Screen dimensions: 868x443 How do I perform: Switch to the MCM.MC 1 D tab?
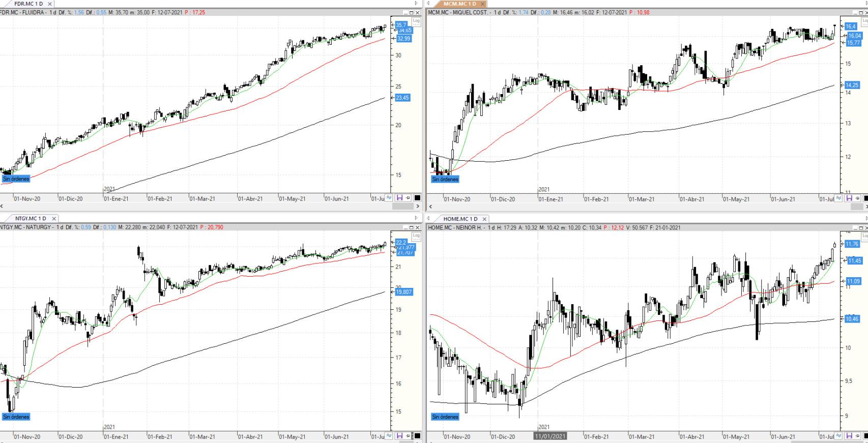(x=459, y=4)
